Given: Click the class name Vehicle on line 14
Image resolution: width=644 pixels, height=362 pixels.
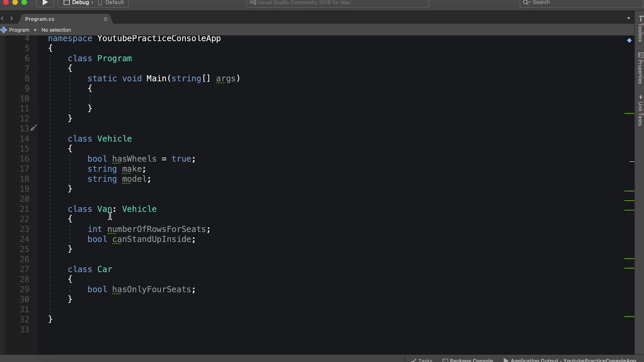Looking at the screenshot, I should [114, 139].
